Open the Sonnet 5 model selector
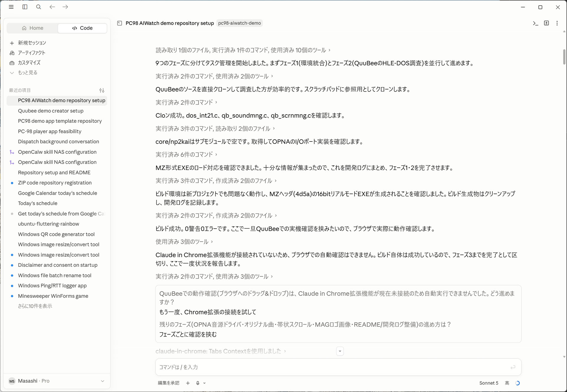Screen dimensions: 567x392 point(488,383)
